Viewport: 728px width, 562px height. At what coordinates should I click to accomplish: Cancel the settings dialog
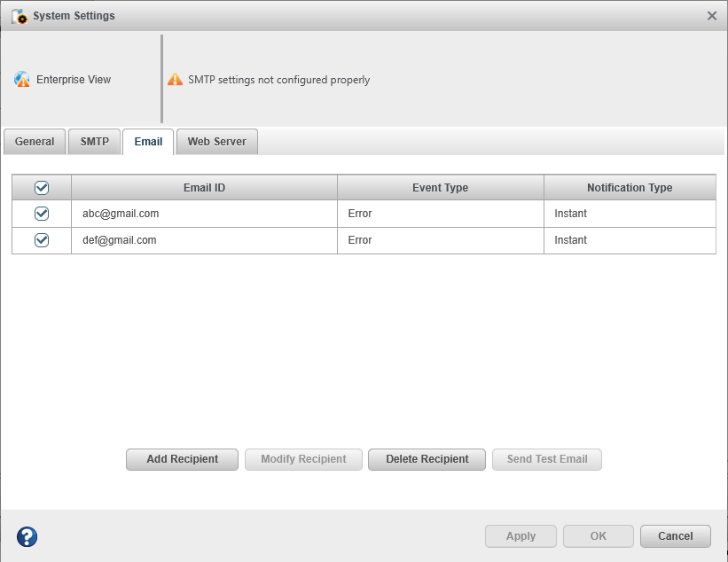pos(675,536)
